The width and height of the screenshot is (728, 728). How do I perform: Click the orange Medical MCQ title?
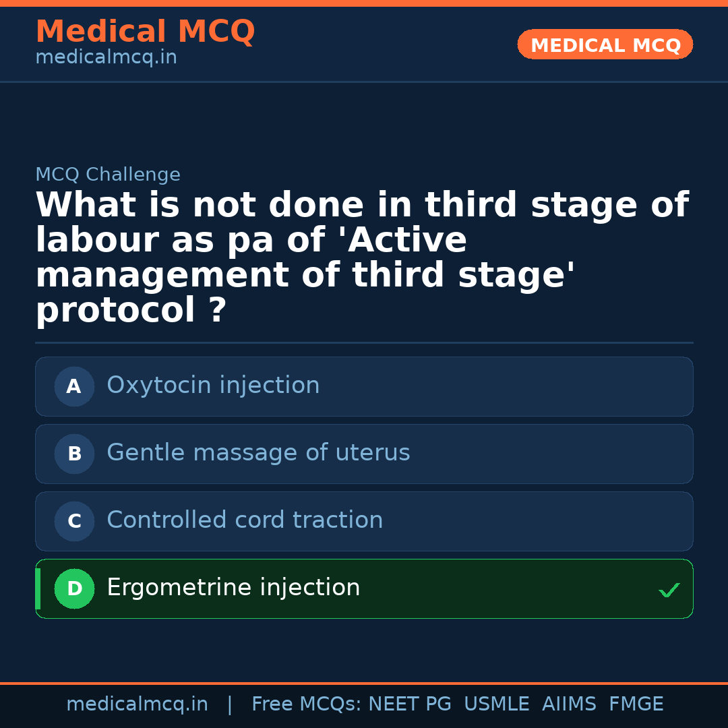point(145,32)
